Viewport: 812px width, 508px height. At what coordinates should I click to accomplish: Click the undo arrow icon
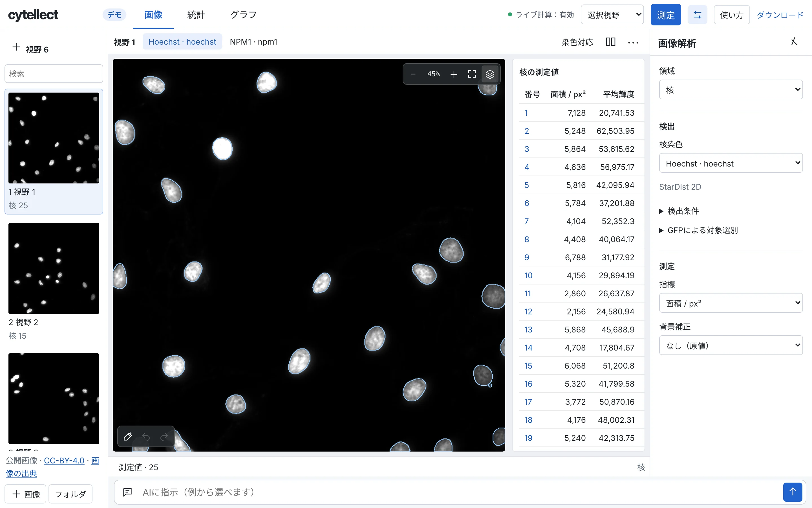[146, 436]
